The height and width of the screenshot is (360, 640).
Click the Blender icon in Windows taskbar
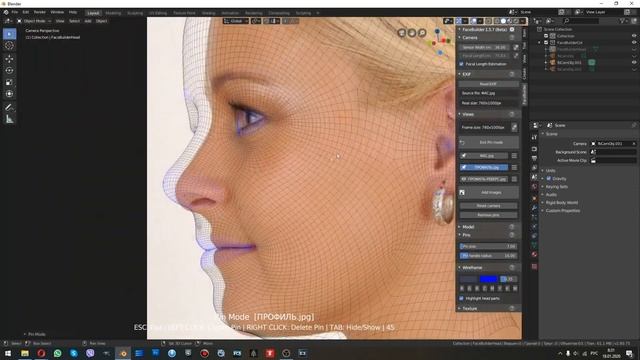tap(123, 353)
